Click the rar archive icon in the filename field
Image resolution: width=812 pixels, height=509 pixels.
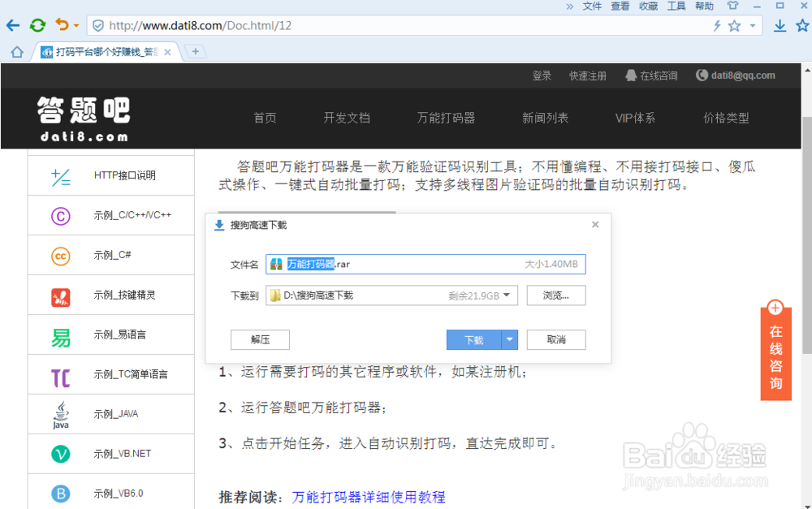tap(277, 264)
